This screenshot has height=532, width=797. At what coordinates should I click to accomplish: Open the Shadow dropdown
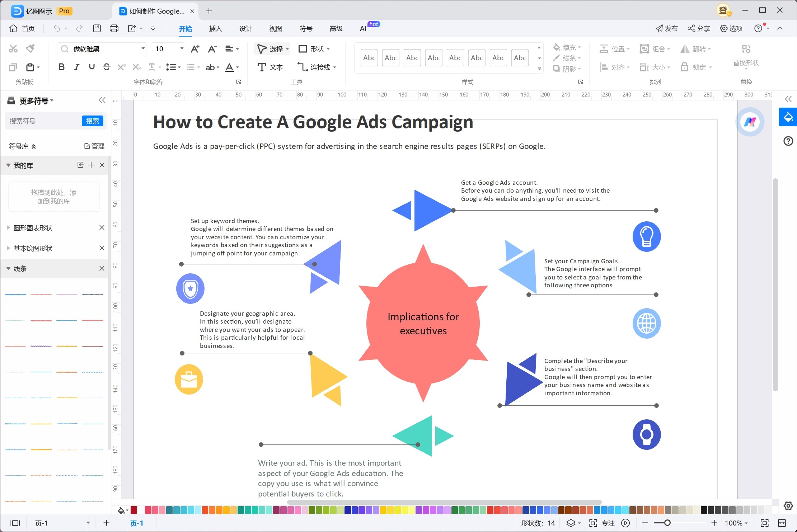(x=567, y=69)
